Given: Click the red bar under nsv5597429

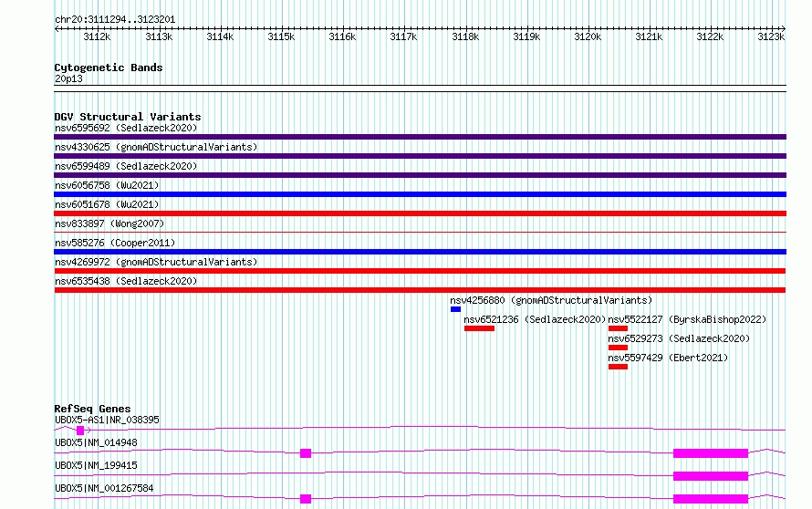Looking at the screenshot, I should (x=618, y=367).
